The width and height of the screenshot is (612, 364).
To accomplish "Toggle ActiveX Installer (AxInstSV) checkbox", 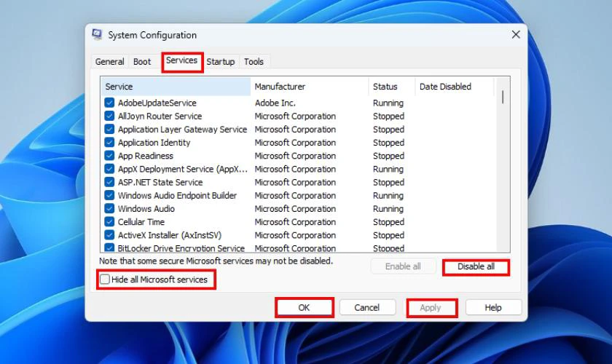I will [109, 235].
